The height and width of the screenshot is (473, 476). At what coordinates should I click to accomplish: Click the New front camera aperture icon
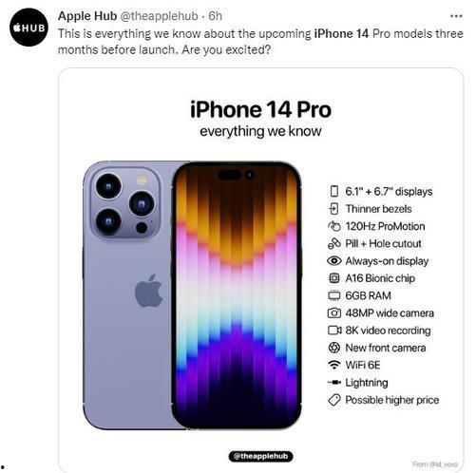pyautogui.click(x=334, y=348)
